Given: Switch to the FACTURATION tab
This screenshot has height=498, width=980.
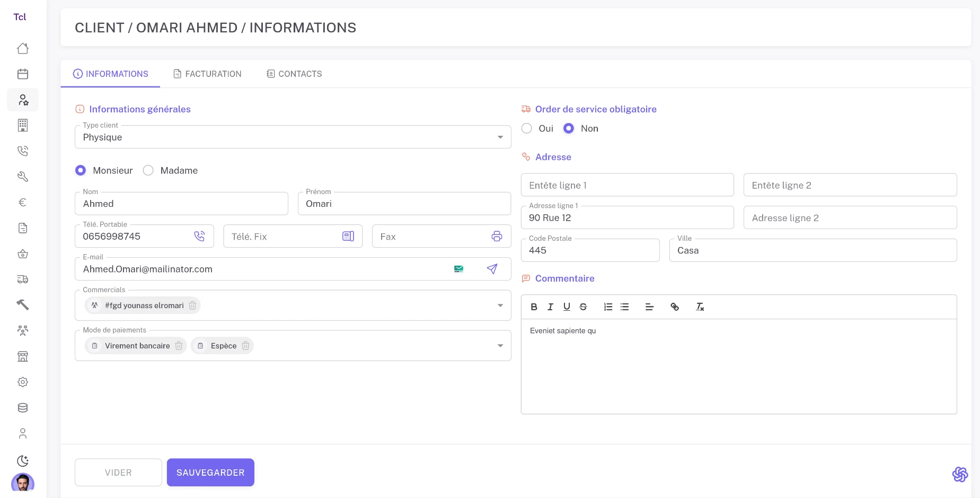Looking at the screenshot, I should (x=207, y=74).
